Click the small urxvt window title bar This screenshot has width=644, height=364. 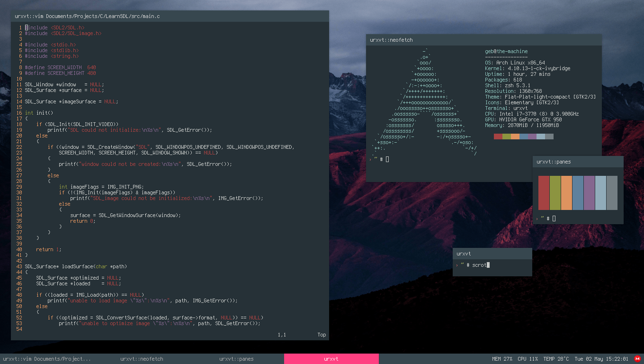pyautogui.click(x=492, y=254)
